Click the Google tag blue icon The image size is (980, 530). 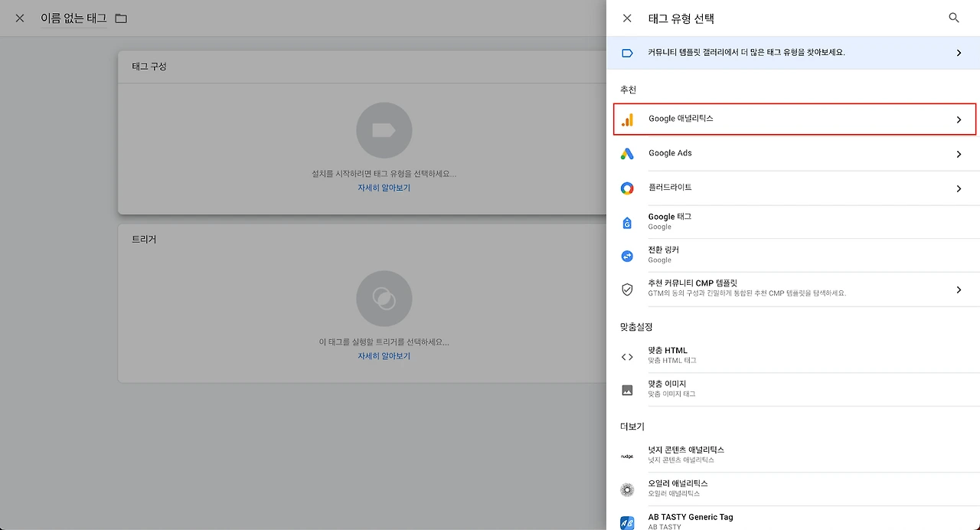pos(627,222)
